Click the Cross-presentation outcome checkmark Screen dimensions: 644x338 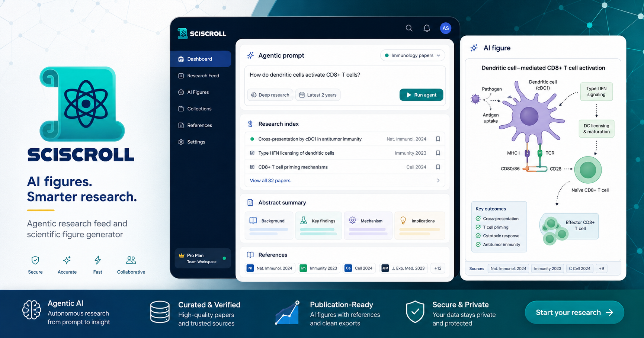pyautogui.click(x=478, y=219)
